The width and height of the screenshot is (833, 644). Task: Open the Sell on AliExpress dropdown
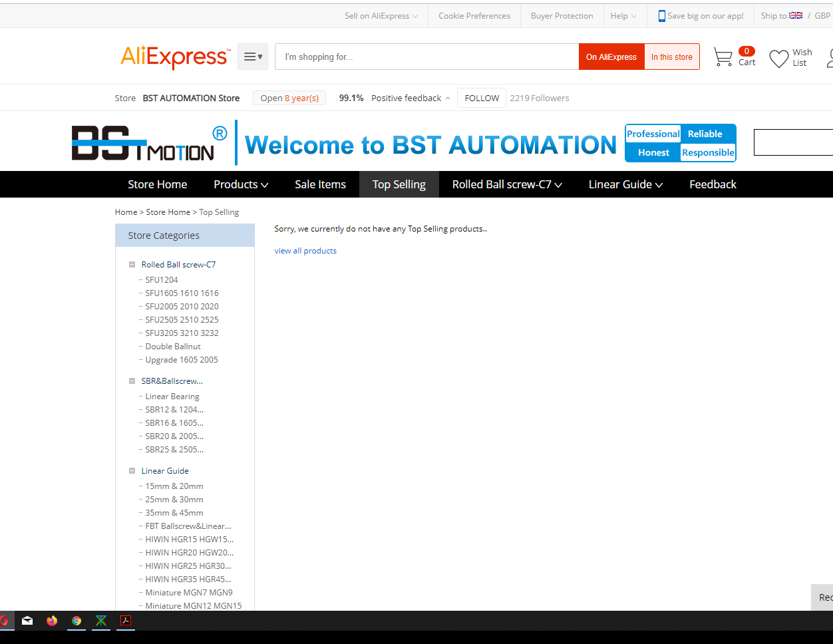(381, 16)
